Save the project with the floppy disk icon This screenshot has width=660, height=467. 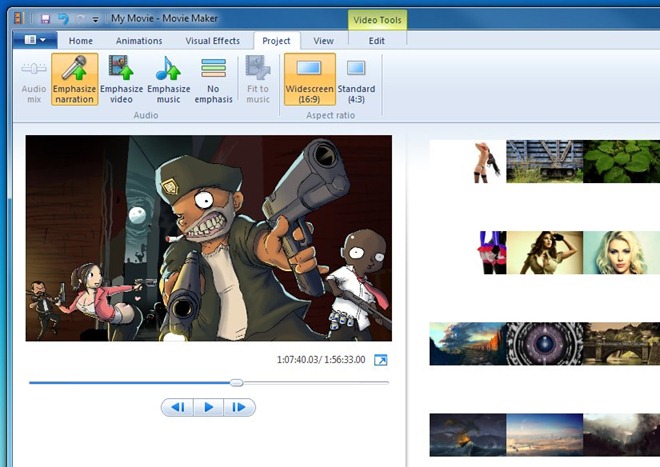point(45,19)
